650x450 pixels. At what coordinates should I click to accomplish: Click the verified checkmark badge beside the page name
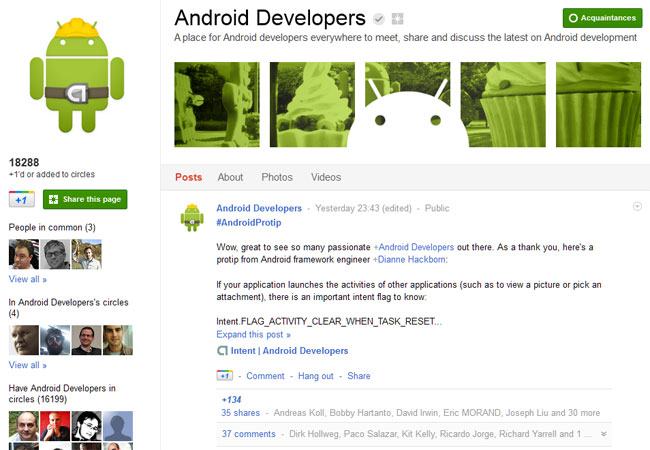click(x=378, y=19)
